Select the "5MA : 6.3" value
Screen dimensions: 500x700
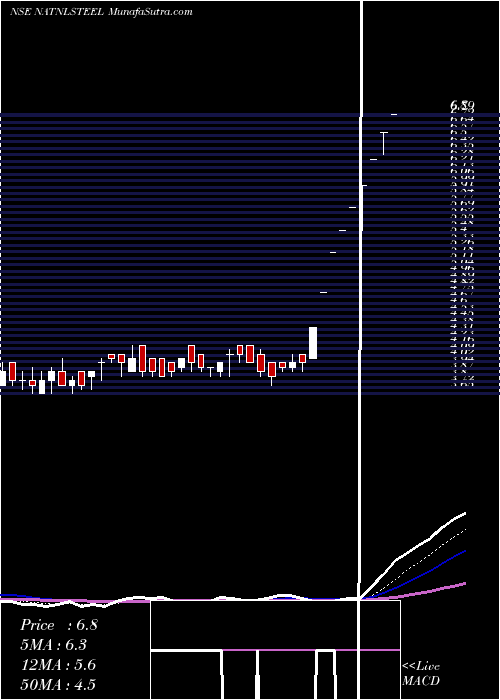[x=54, y=645]
